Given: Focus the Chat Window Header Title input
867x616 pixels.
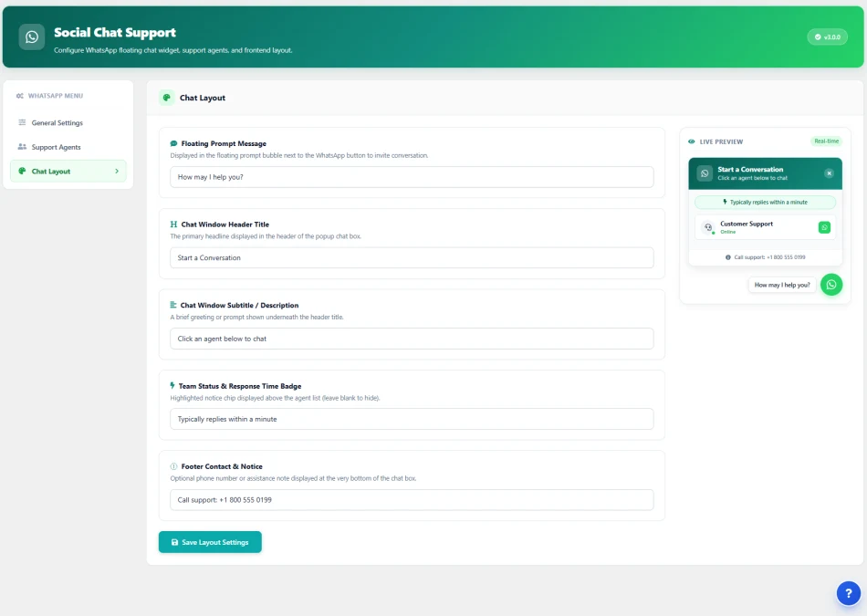Looking at the screenshot, I should 412,257.
